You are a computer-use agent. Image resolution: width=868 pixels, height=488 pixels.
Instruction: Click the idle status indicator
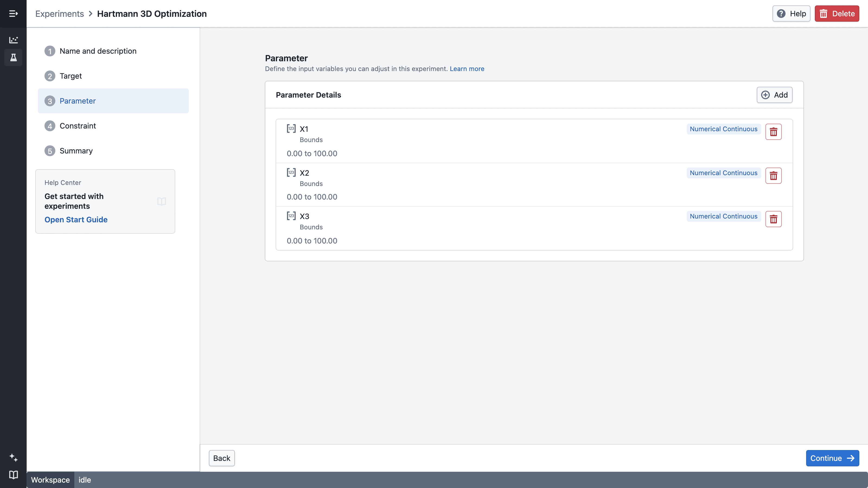[x=85, y=480]
